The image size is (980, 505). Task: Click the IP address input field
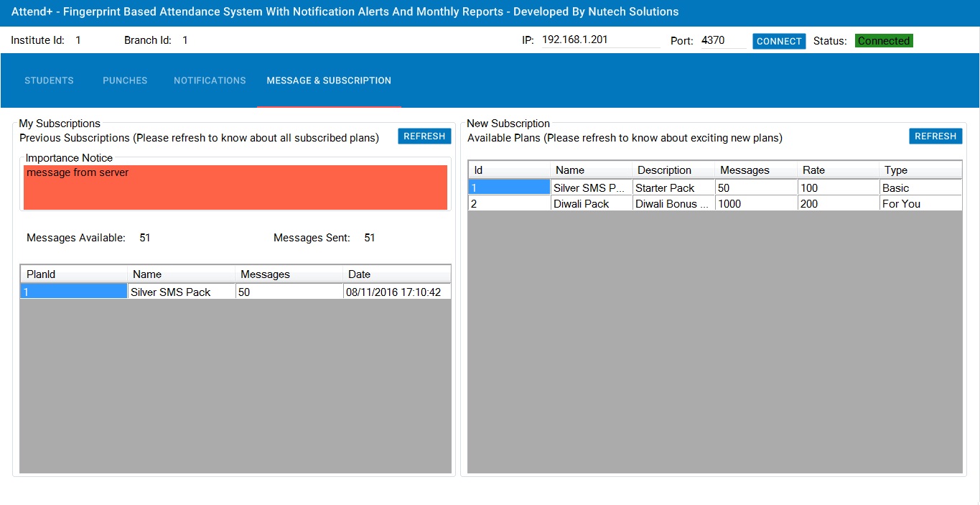tap(600, 40)
